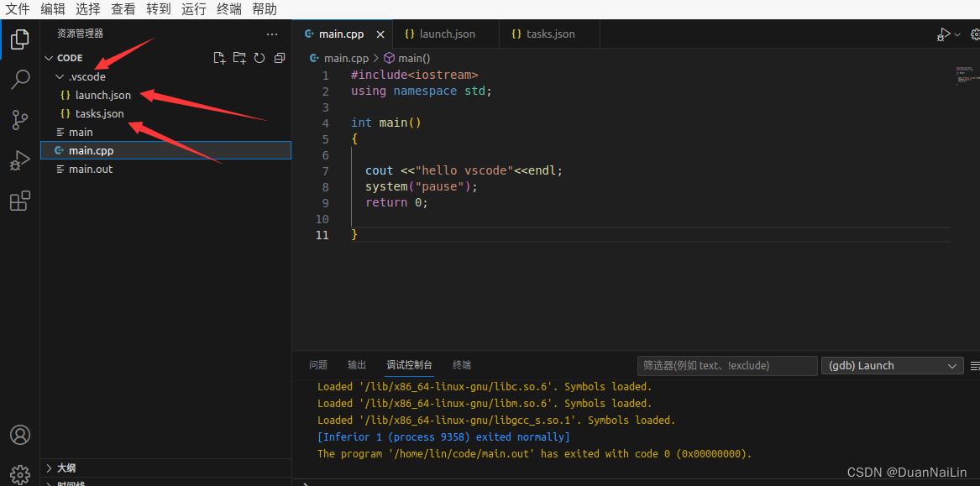Click the 'system("pause");' code line

tap(422, 187)
